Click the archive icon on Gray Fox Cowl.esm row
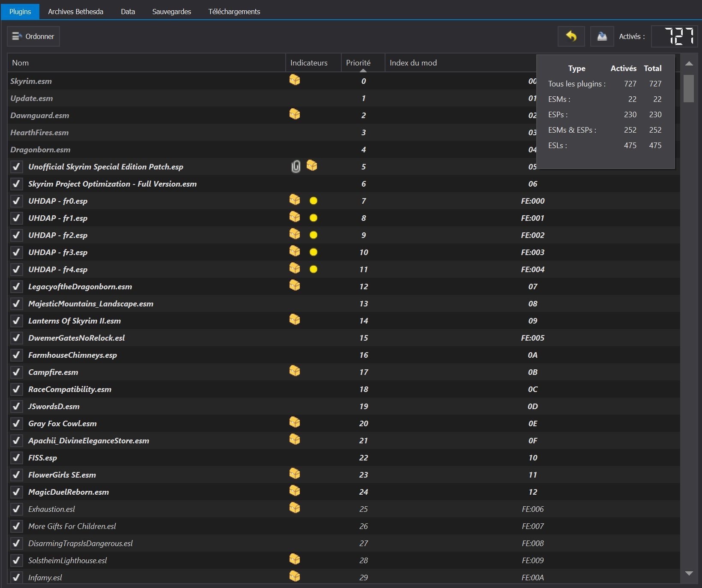Screen dimensions: 702x588 [295, 422]
